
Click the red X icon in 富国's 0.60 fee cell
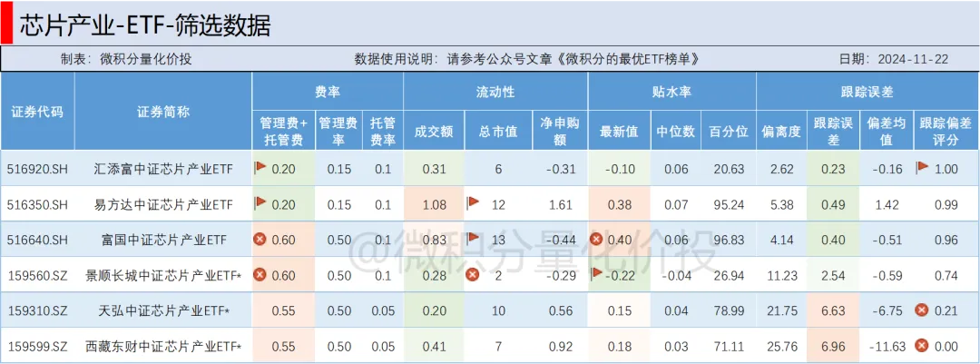pos(260,240)
